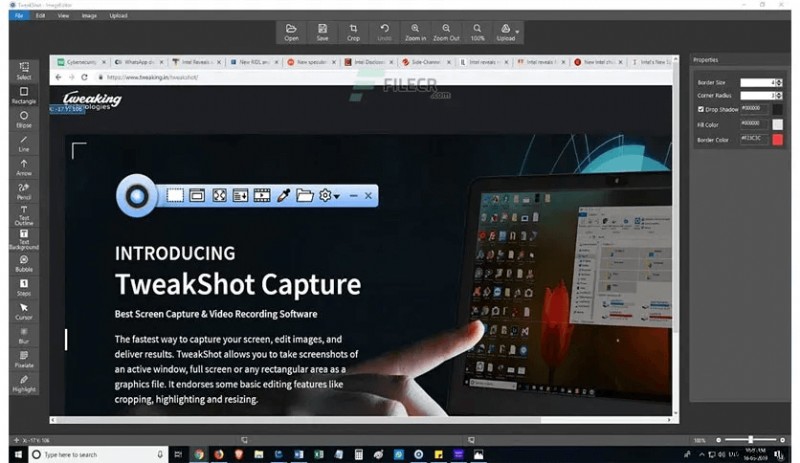Click Zoom In in top toolbar

point(415,32)
